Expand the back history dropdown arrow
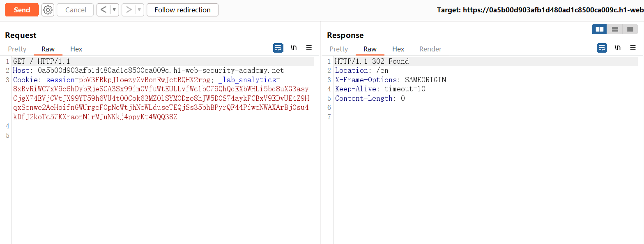The height and width of the screenshot is (244, 644). click(x=114, y=10)
